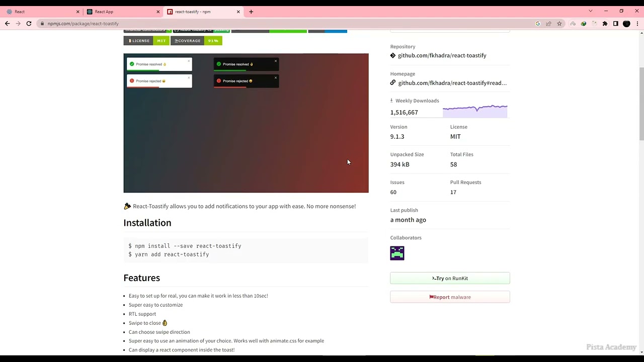Image resolution: width=644 pixels, height=362 pixels.
Task: Click the address bar URL
Action: click(83, 24)
